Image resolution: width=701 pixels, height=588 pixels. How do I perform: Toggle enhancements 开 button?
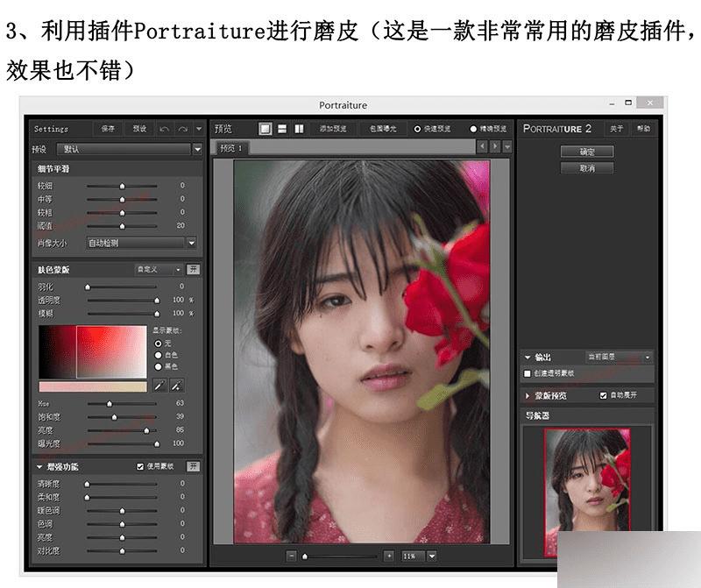(x=193, y=466)
